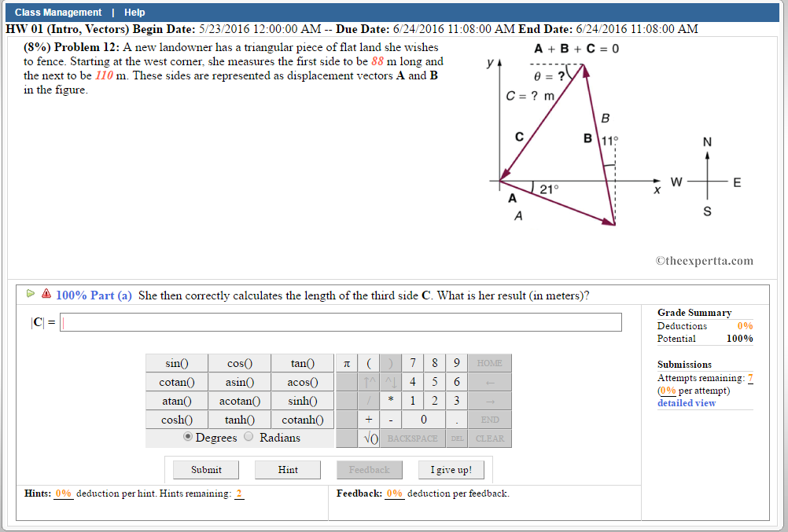Open the Help menu
The image size is (788, 532).
point(134,12)
